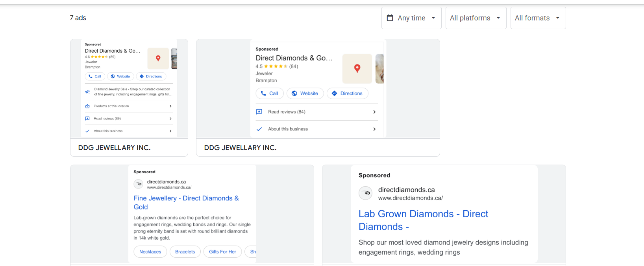Click 4.5 star rating in the 84-review ad
This screenshot has width=644, height=266.
coord(277,66)
